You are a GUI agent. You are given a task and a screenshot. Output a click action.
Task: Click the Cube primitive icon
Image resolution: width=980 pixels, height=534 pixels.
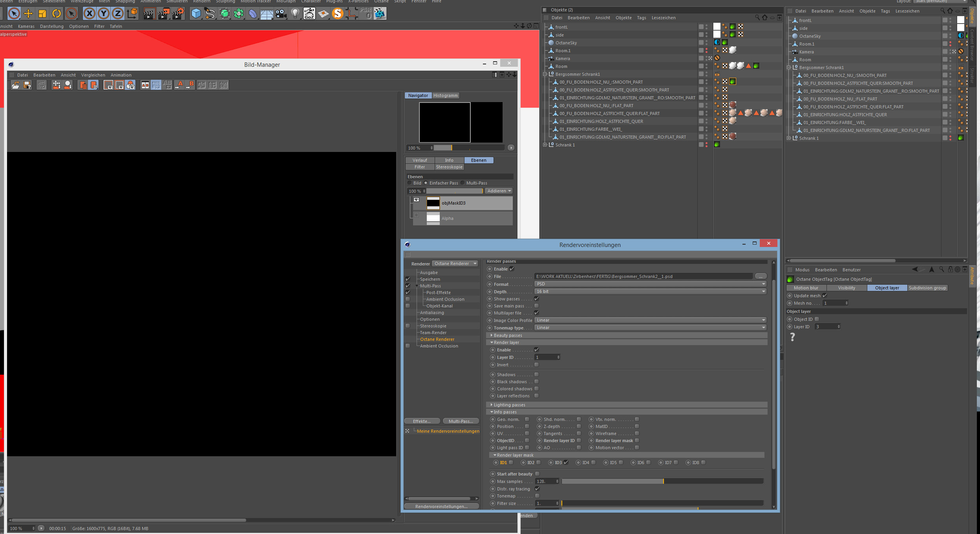pyautogui.click(x=196, y=14)
